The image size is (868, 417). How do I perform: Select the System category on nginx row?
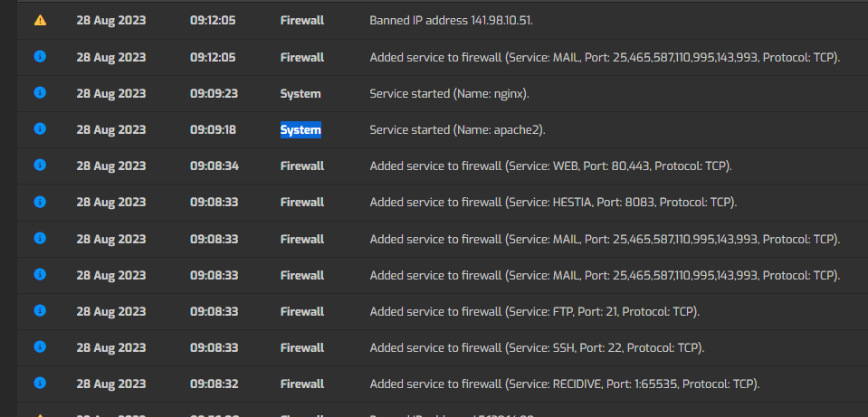click(300, 93)
